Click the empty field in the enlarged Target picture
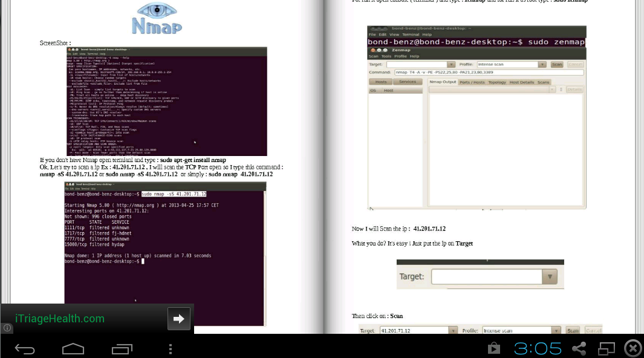Image resolution: width=644 pixels, height=358 pixels. click(487, 277)
